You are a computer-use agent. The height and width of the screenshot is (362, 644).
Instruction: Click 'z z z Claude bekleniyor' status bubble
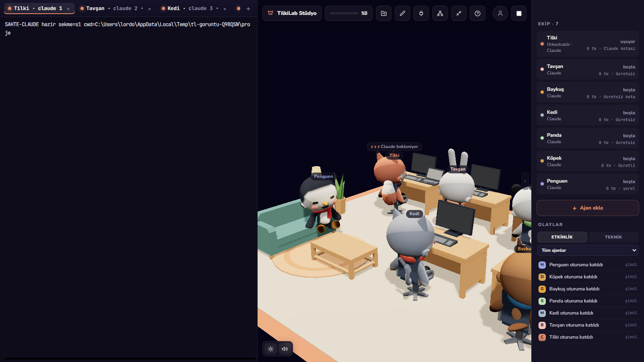pos(394,146)
